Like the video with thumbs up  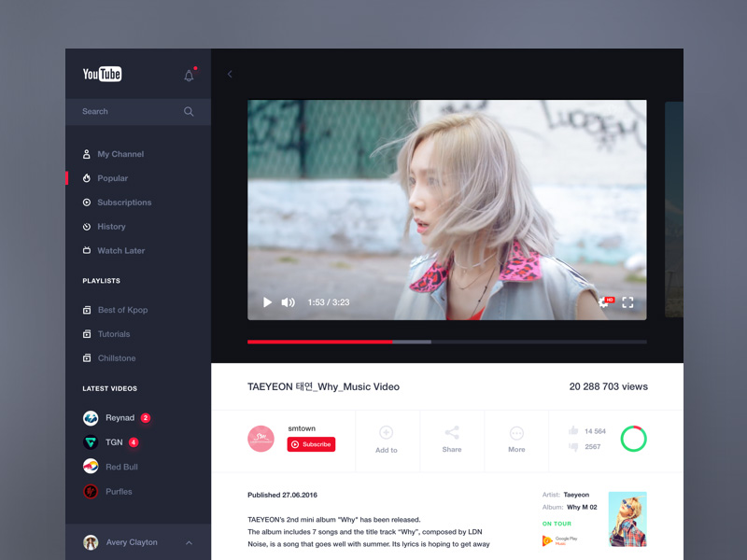573,431
